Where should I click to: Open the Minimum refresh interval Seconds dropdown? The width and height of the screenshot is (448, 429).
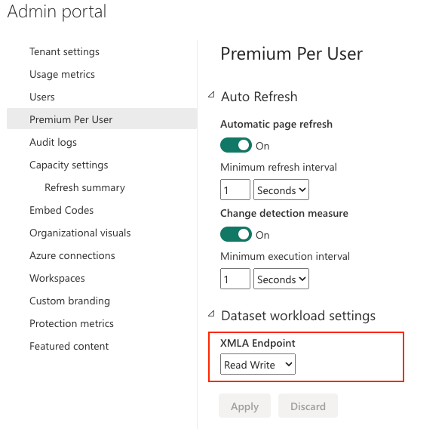281,190
